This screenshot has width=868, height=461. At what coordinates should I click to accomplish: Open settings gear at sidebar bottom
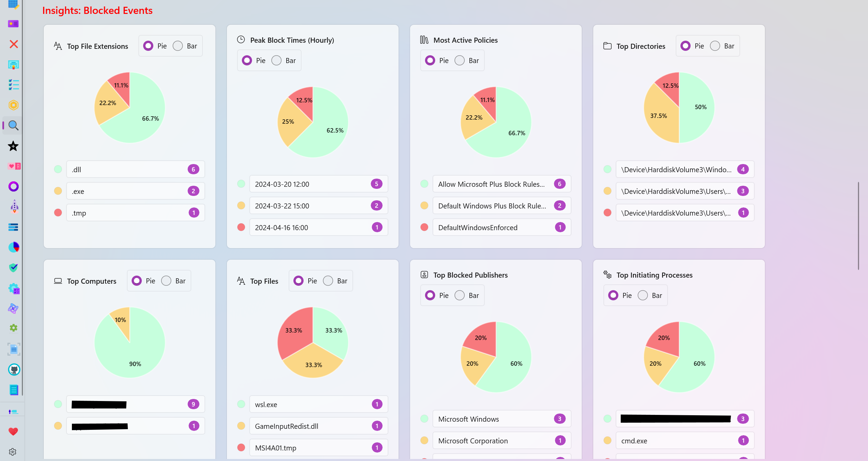point(13,452)
